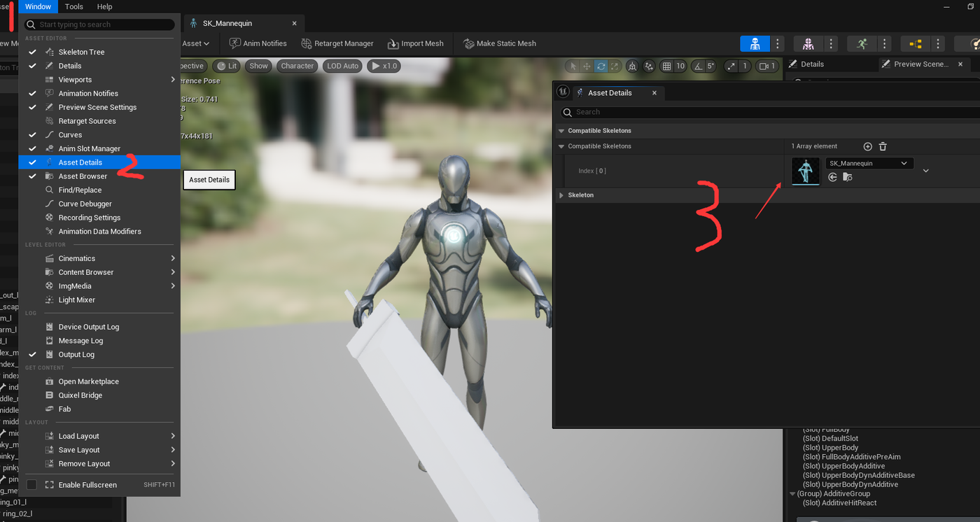Toggle Skeleton Tree in Window menu
This screenshot has height=522, width=980.
(99, 52)
